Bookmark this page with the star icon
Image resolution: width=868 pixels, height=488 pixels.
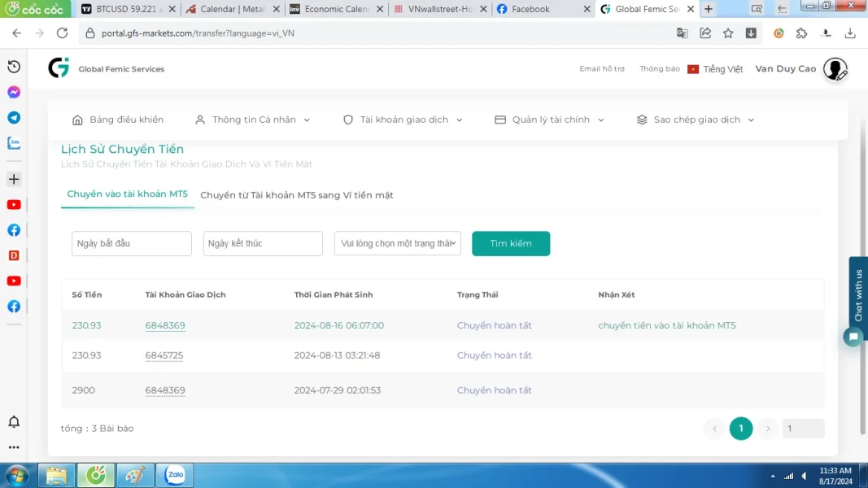728,33
